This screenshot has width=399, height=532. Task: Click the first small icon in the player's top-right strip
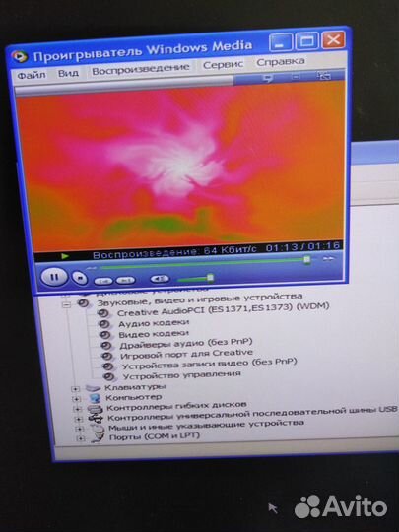point(267,79)
